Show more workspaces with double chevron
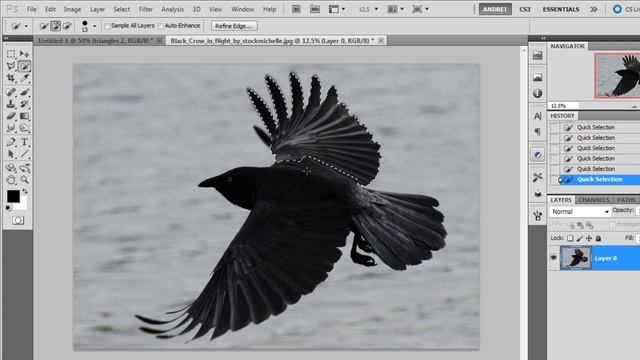Screen dimensions: 640x360 coord(593,9)
